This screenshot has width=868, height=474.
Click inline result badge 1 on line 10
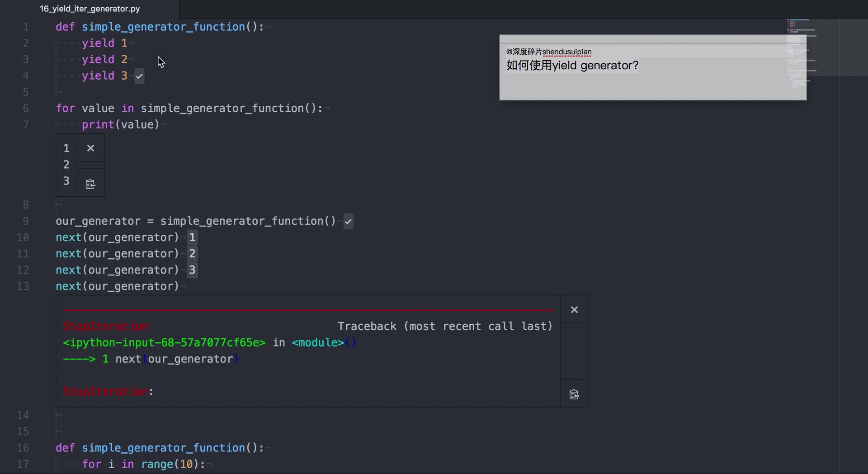(192, 237)
